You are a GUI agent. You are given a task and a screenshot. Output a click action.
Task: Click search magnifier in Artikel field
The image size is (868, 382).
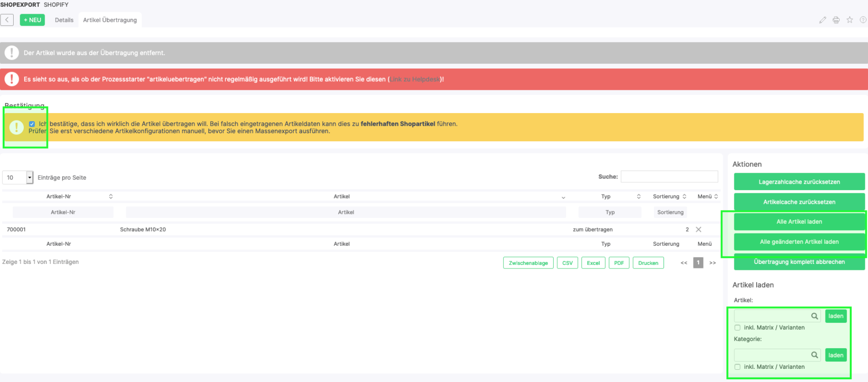pos(814,316)
